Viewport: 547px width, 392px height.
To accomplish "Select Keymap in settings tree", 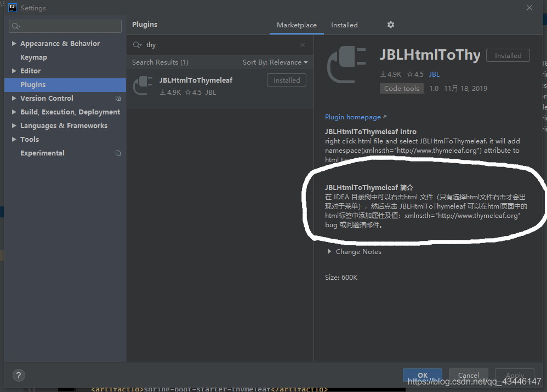I will pyautogui.click(x=33, y=57).
